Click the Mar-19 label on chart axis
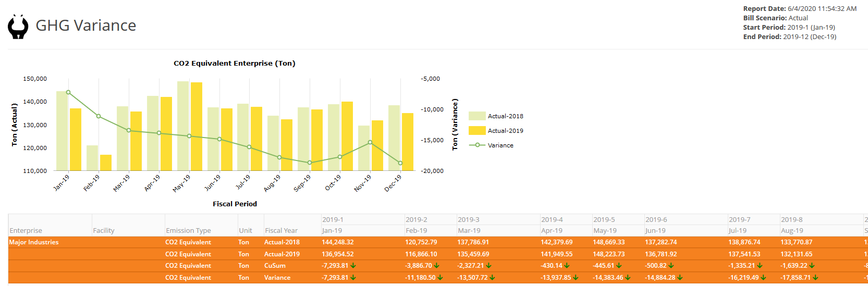This screenshot has width=868, height=286. point(121,183)
